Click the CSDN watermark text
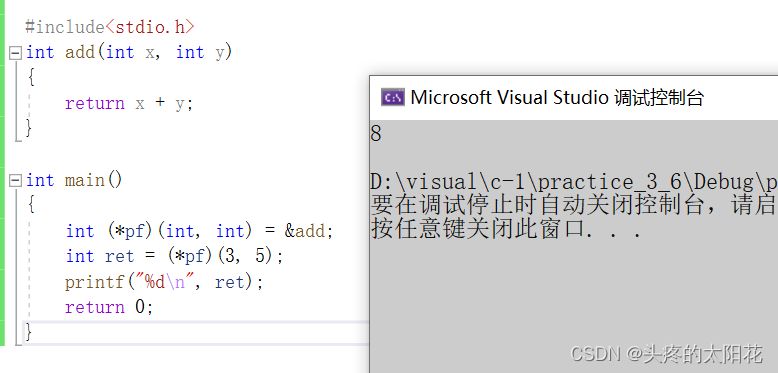This screenshot has height=373, width=778. coord(666,354)
